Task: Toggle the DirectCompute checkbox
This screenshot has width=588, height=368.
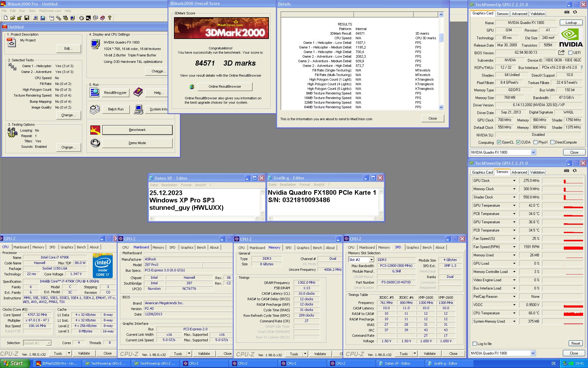Action: pyautogui.click(x=552, y=142)
